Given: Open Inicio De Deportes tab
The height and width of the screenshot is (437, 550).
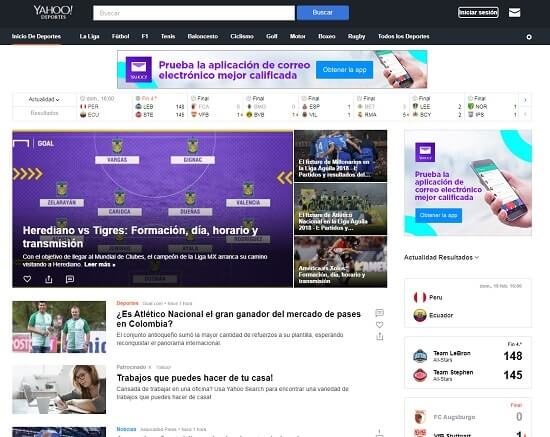Looking at the screenshot, I should pyautogui.click(x=36, y=36).
